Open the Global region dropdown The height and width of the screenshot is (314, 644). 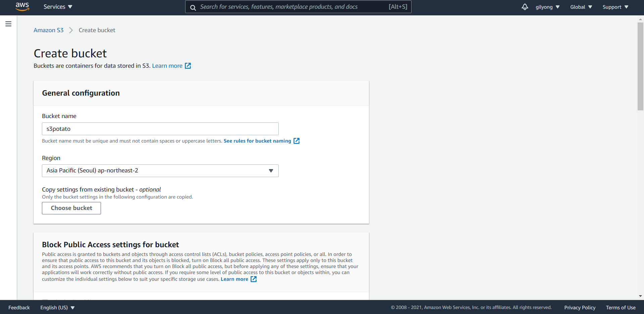[x=581, y=7]
